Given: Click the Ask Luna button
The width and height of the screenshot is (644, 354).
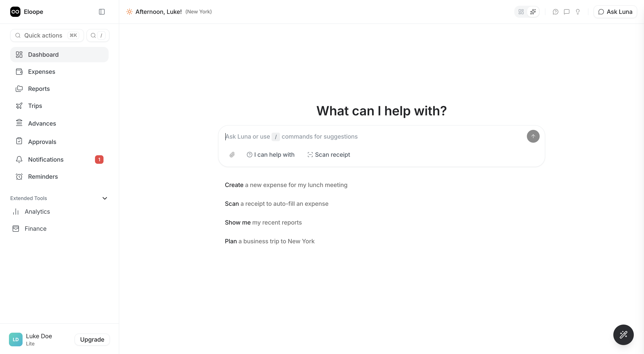Looking at the screenshot, I should tap(615, 12).
